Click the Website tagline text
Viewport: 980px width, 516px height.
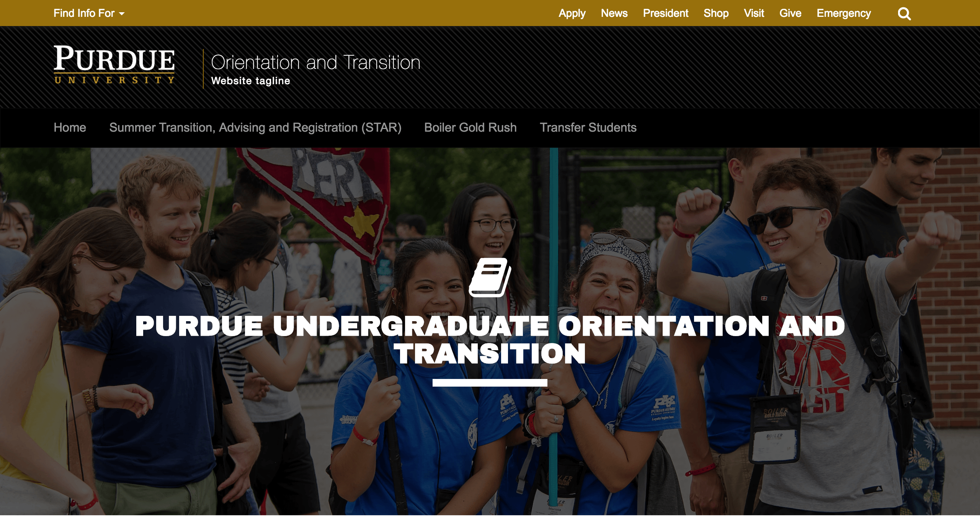pyautogui.click(x=251, y=81)
